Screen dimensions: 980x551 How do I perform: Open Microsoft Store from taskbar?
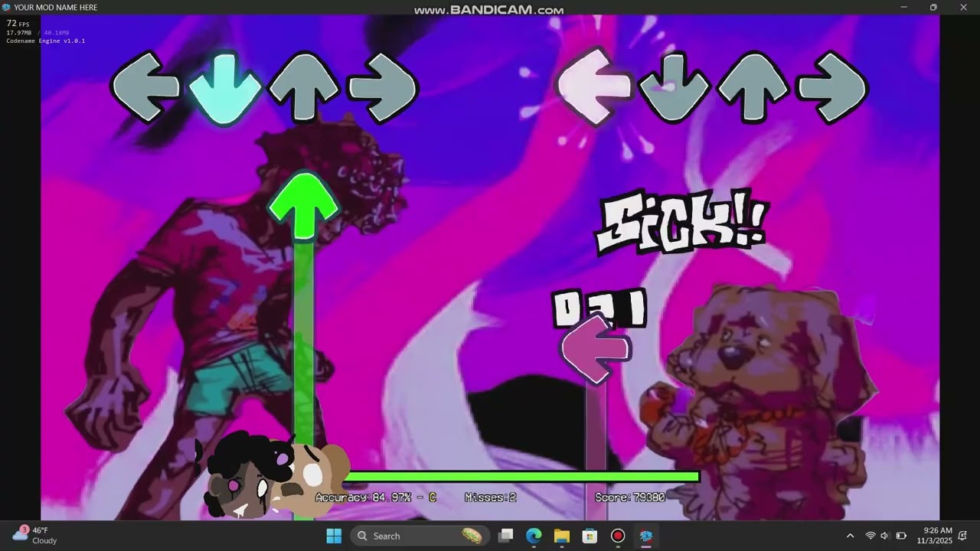(x=590, y=536)
